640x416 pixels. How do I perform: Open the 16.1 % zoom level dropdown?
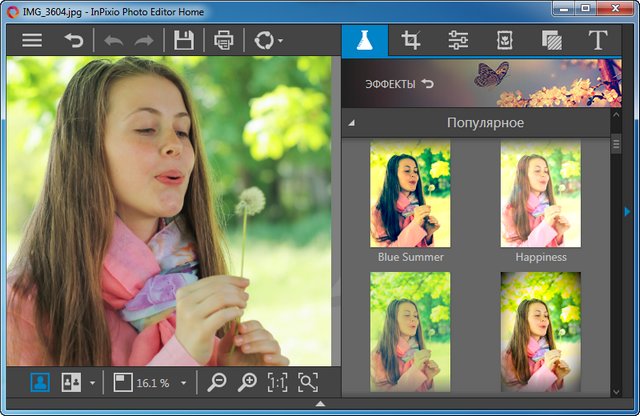pos(184,382)
